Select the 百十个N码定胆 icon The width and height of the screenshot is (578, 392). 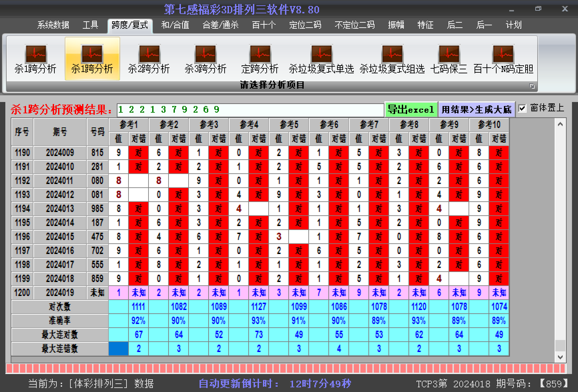point(503,59)
